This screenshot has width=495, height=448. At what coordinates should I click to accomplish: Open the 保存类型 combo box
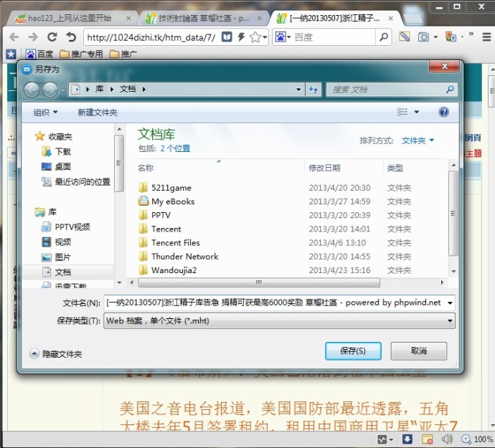click(279, 321)
